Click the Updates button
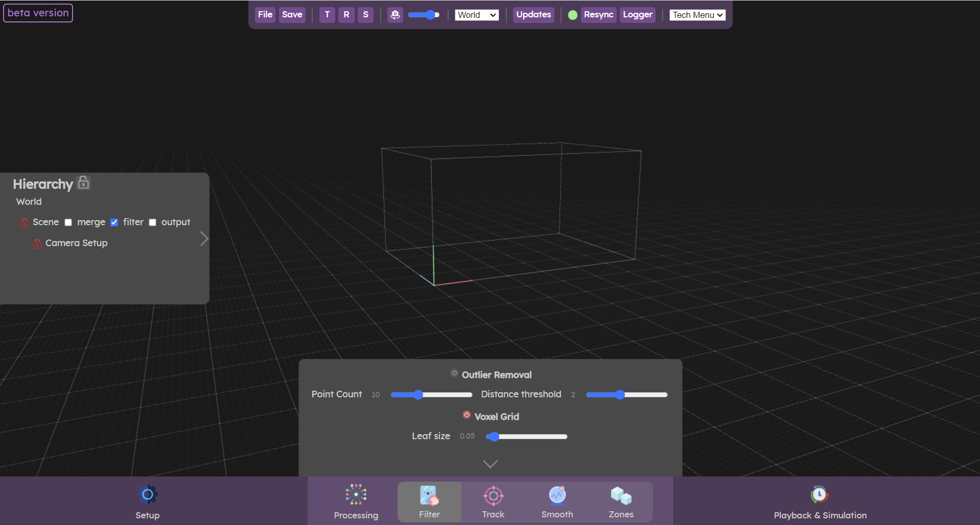Screen dimensions: 980x525 pos(533,15)
